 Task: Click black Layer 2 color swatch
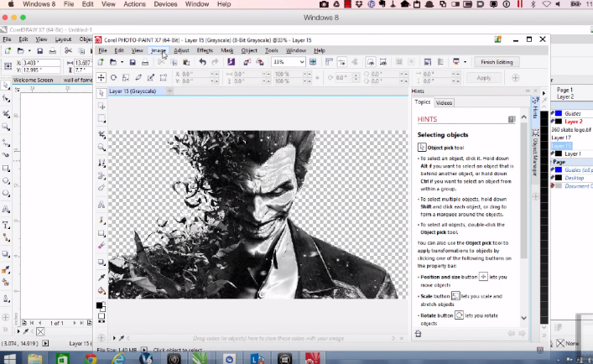pos(559,122)
